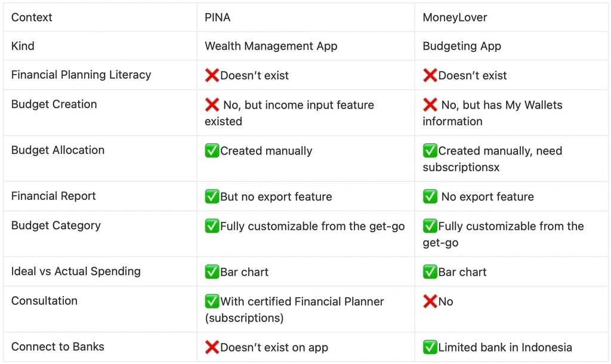Click the red cross in MoneyLover's Financial Planning Literacy cell
Viewport: 611px width, 364px height.
[x=430, y=76]
